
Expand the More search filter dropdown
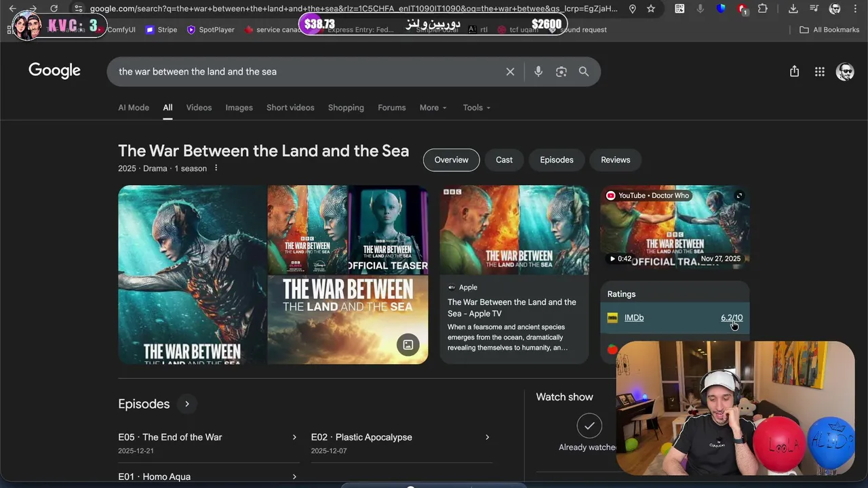coord(433,108)
